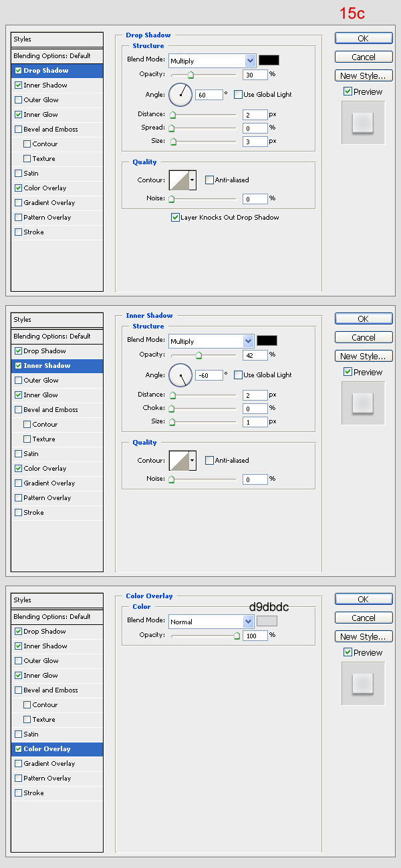Image resolution: width=401 pixels, height=868 pixels.
Task: Enable Anti-aliased in Inner Shadow Quality section
Action: [209, 460]
